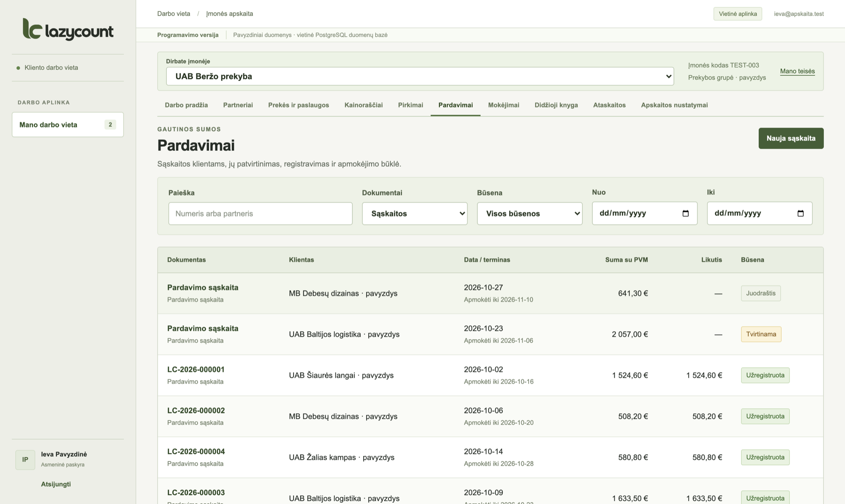The height and width of the screenshot is (504, 845).
Task: Click the Vietinė aplinka badge
Action: 738,14
